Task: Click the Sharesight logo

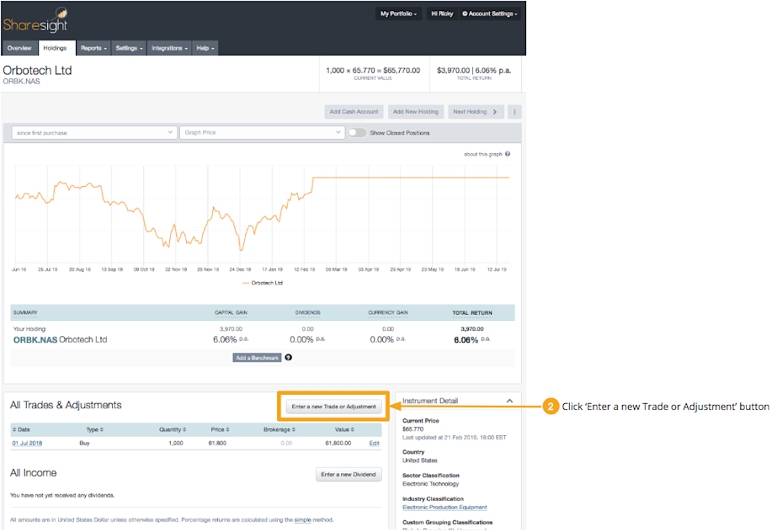Action: coord(35,21)
